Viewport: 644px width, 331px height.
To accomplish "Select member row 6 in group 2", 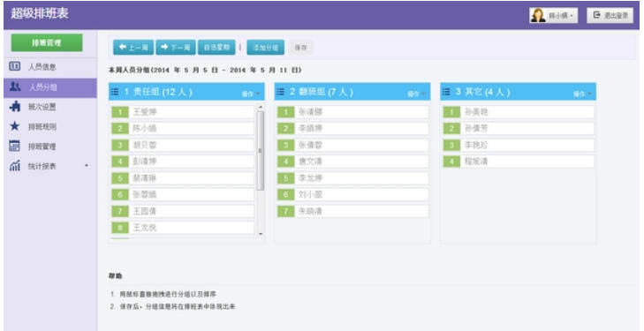I will click(x=352, y=195).
